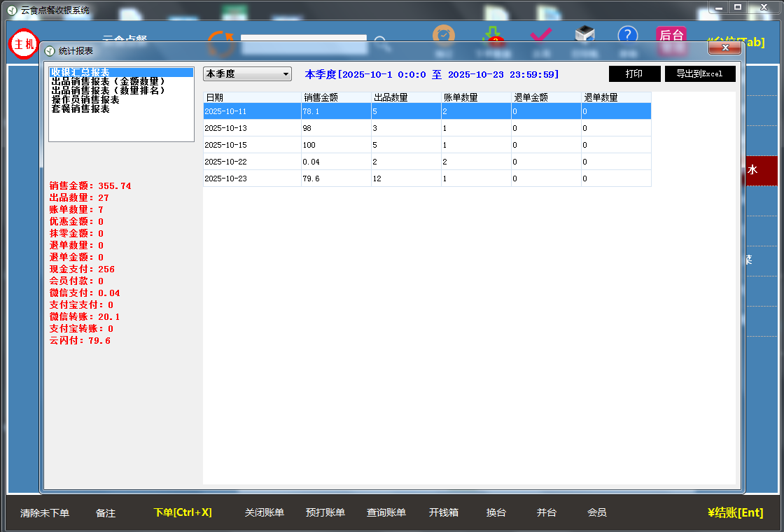The width and height of the screenshot is (784, 532).
Task: Click the green download arrow icon
Action: 493,36
